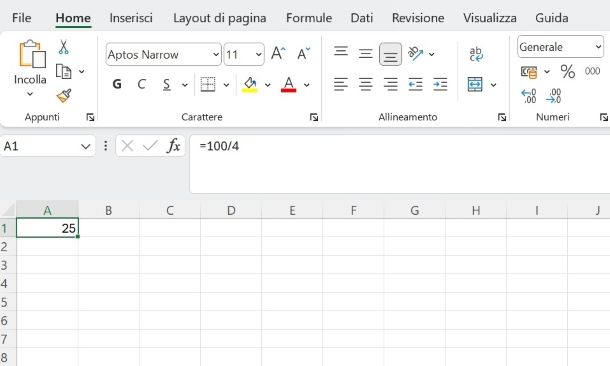
Task: Open font size 11 dropdown
Action: pos(259,54)
